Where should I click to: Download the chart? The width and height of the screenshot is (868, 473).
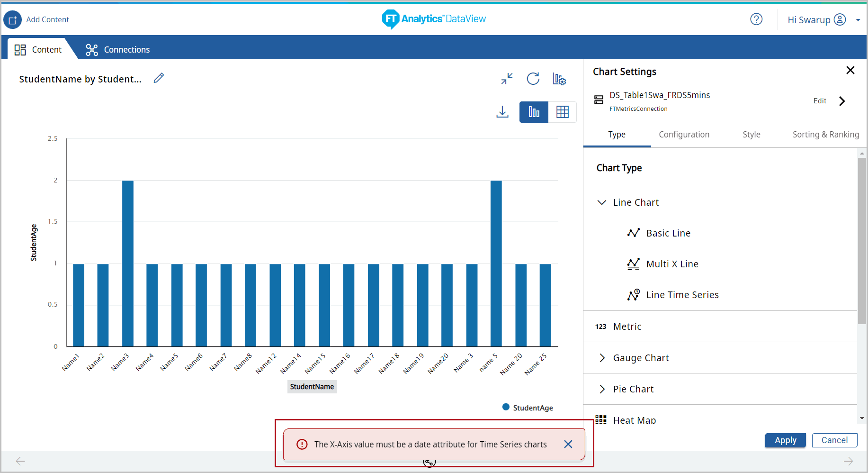pos(502,112)
